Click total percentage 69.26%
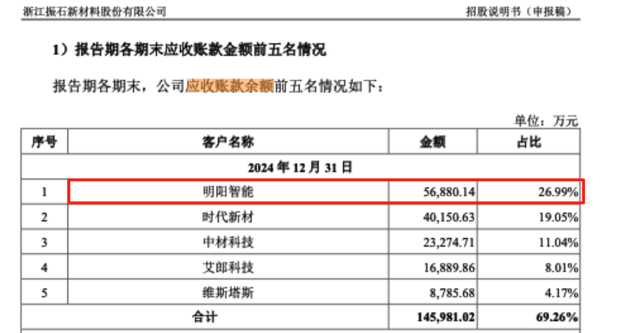This screenshot has width=644, height=333. (x=557, y=317)
